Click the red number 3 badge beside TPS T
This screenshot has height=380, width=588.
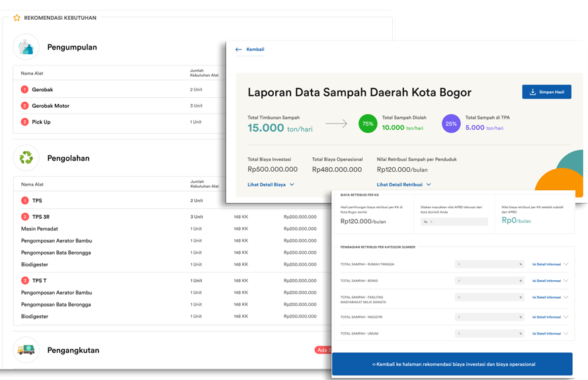click(24, 281)
